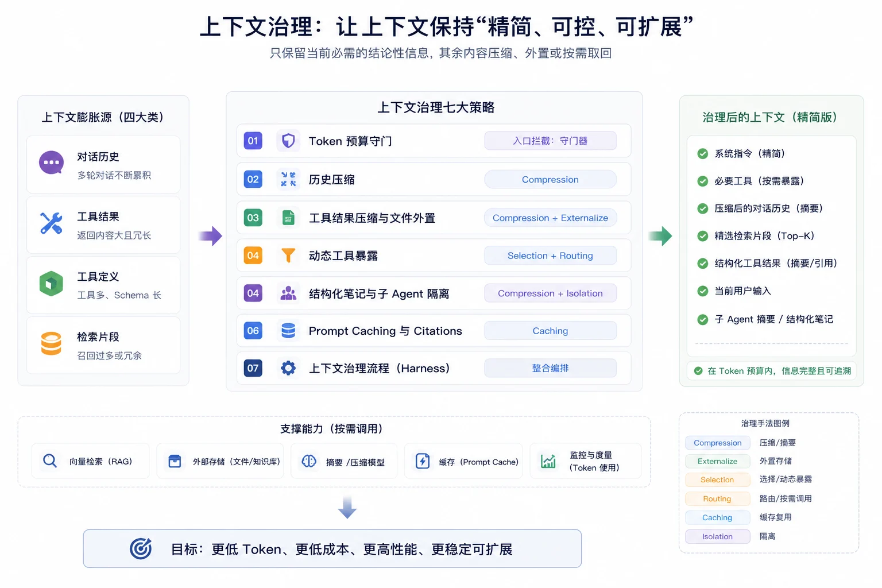Click the people group icon beside 结构化笔记
882x588 pixels.
pyautogui.click(x=288, y=293)
